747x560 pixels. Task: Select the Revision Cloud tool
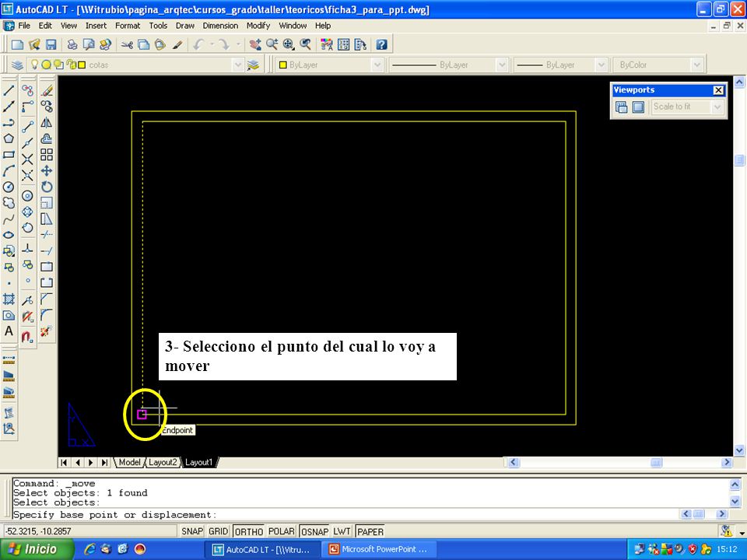tap(9, 203)
